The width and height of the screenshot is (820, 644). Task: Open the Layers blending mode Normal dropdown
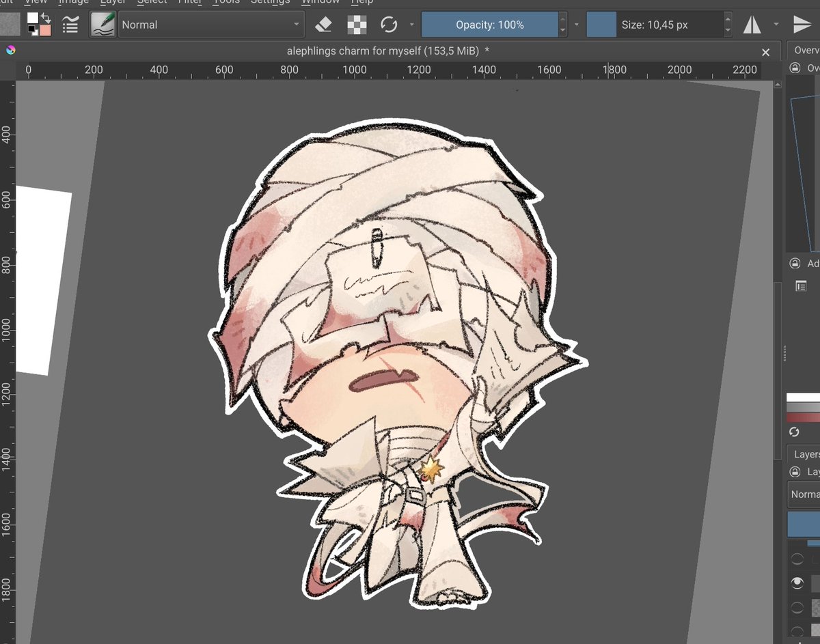[x=804, y=494]
